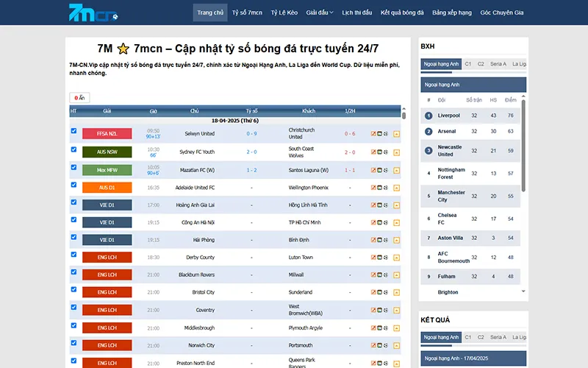Click the AUS D1 orange league label
The width and height of the screenshot is (588, 368).
107,188
